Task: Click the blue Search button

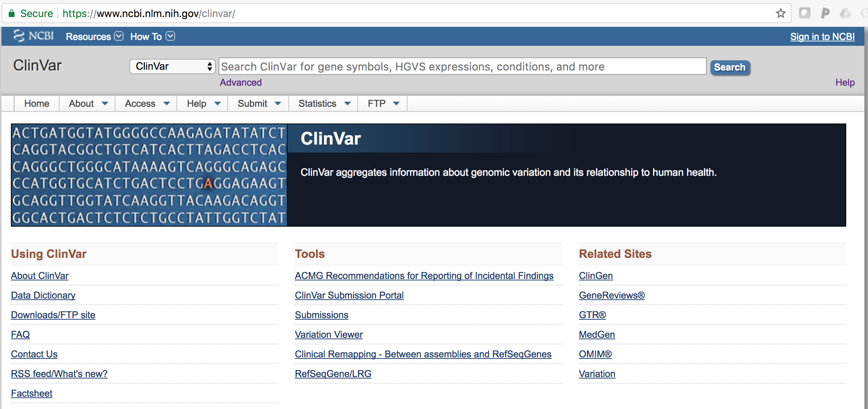Action: coord(730,67)
